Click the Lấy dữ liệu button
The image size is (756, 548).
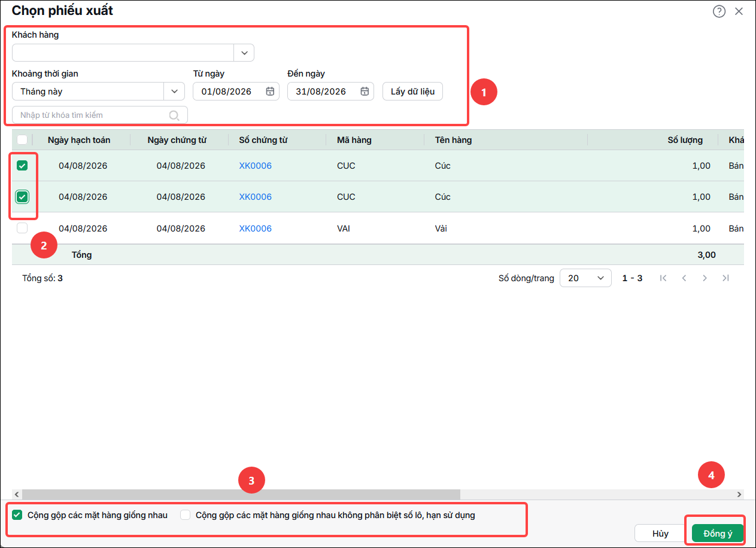point(412,92)
